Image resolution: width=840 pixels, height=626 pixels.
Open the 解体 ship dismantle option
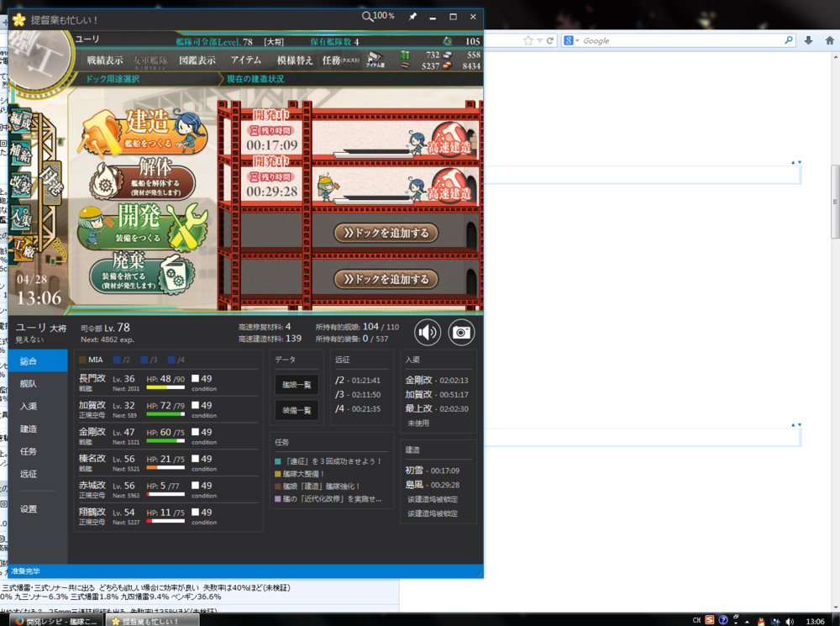[143, 181]
